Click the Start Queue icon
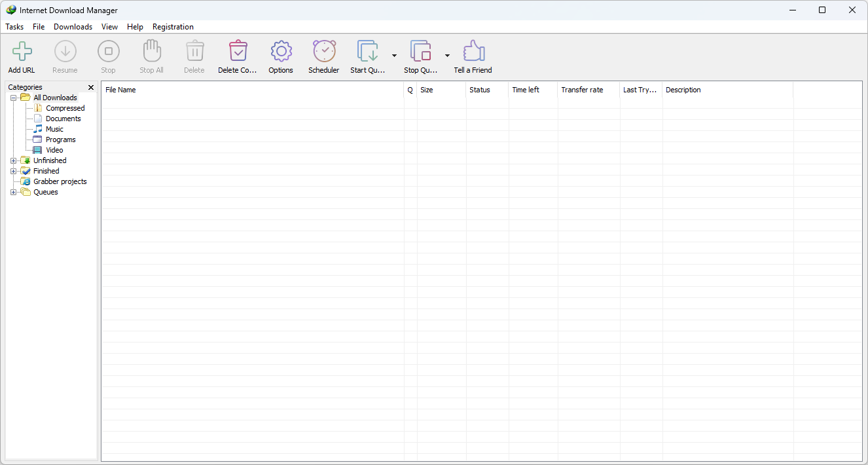This screenshot has height=465, width=868. [368, 51]
